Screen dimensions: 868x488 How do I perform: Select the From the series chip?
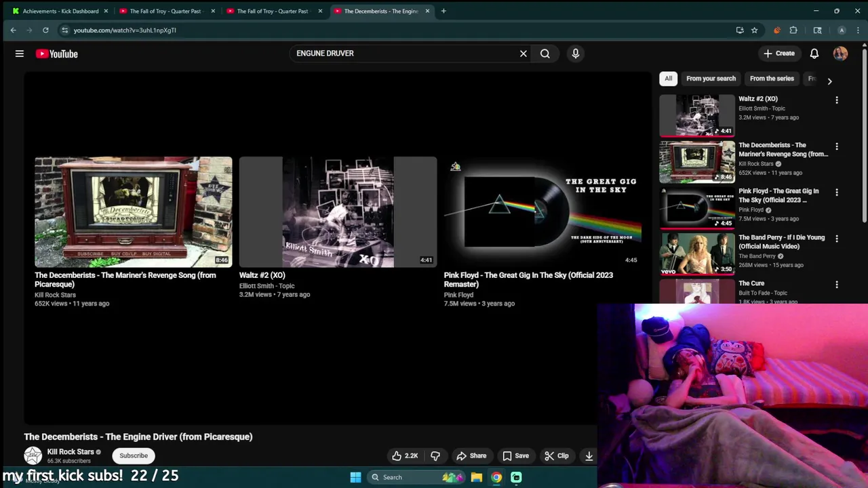click(772, 79)
